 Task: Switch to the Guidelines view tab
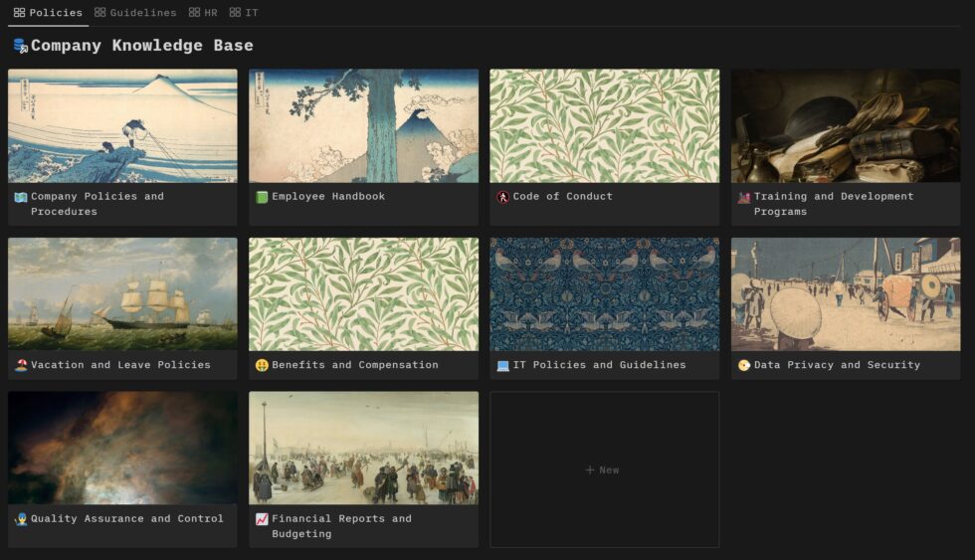(x=135, y=12)
